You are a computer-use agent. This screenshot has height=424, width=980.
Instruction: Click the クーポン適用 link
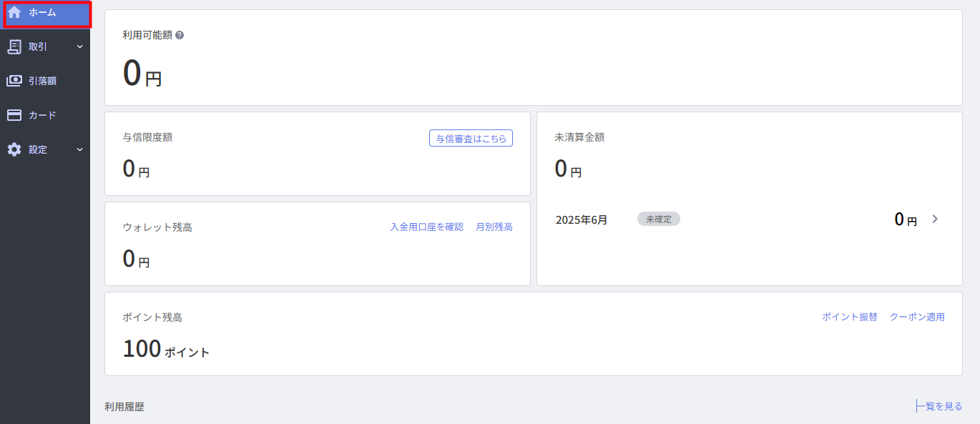(x=917, y=317)
